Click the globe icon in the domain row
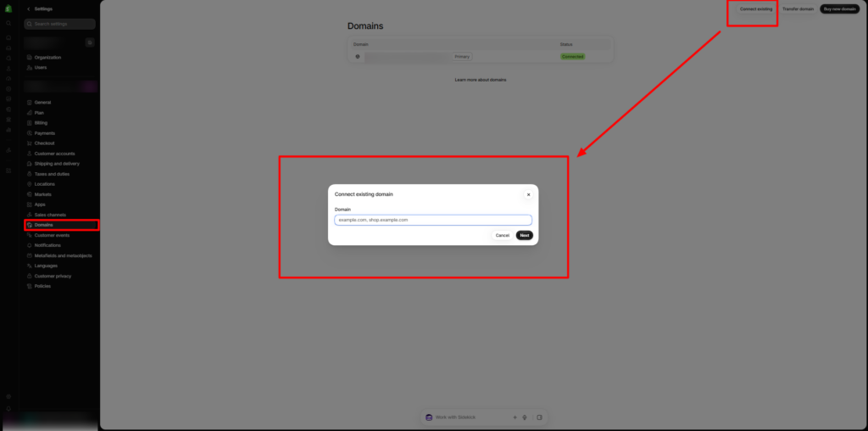Screen dimensions: 868x431 click(x=358, y=57)
